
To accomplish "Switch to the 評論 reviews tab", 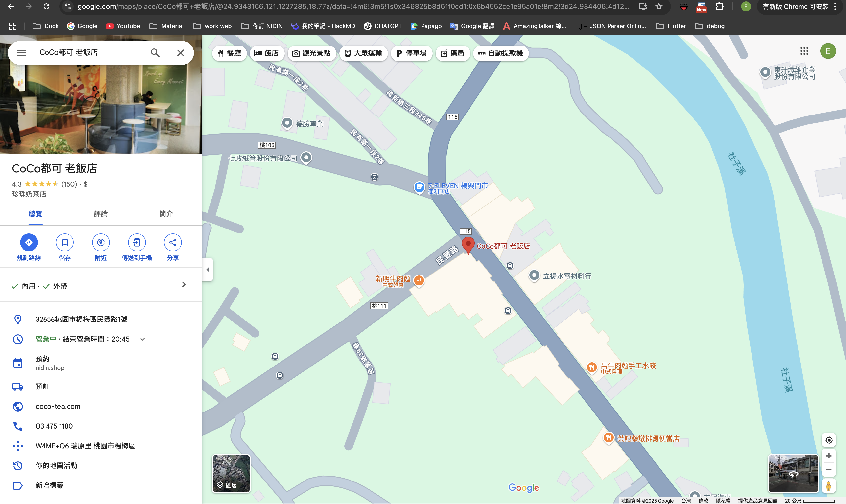I will 101,214.
